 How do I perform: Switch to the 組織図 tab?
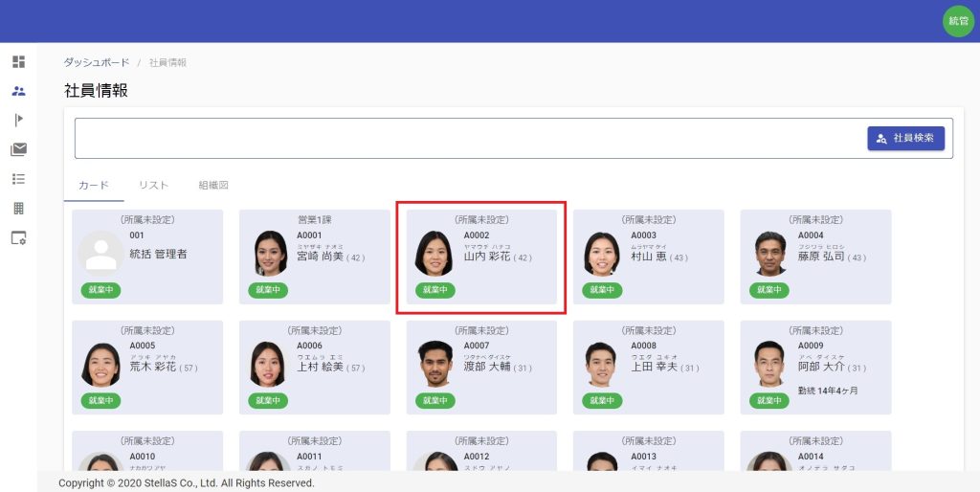coord(213,185)
